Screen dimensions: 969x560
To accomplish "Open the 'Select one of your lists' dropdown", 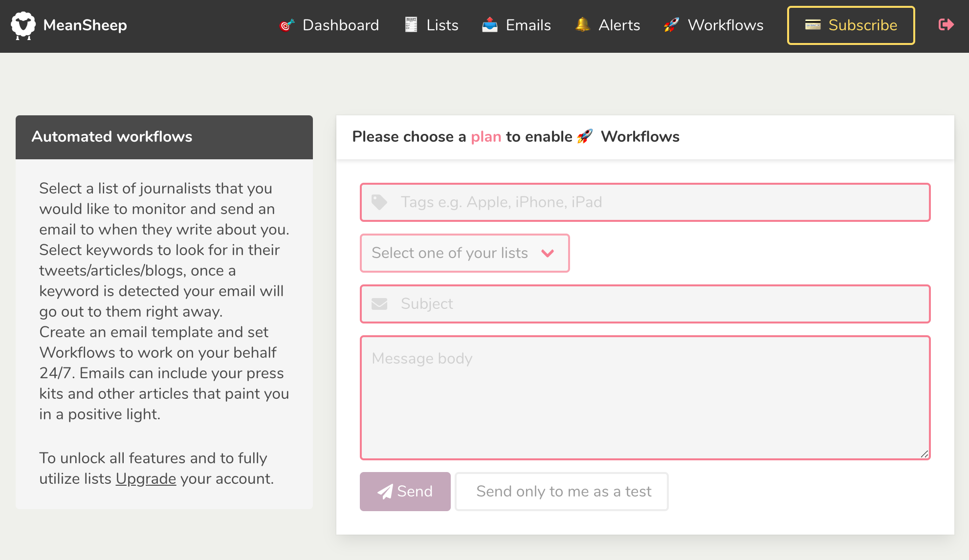I will 450,253.
